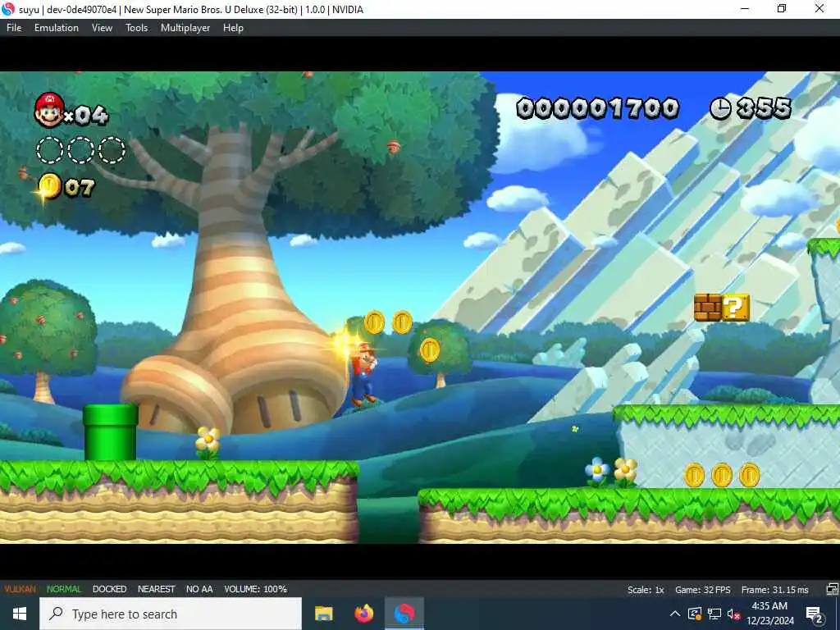Open the Multiplayer menu
Screen dimensions: 840x630
[185, 28]
